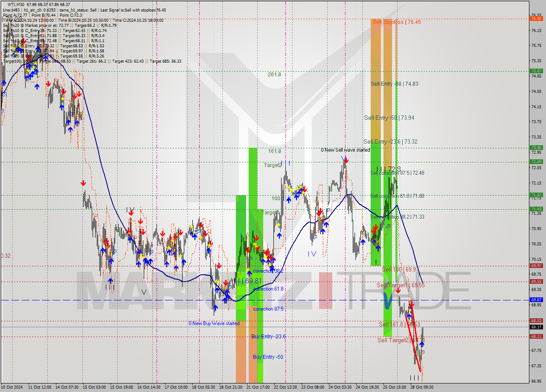This screenshot has height=392, width=546.
Task: Click the 'Sell Stoploss | 76.45' label
Action: tap(397, 22)
